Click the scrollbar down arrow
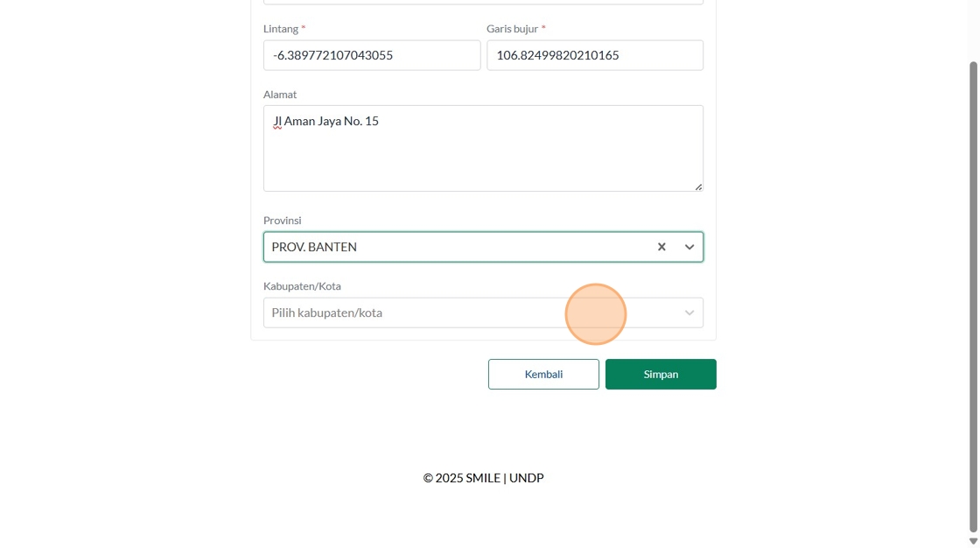 click(973, 542)
